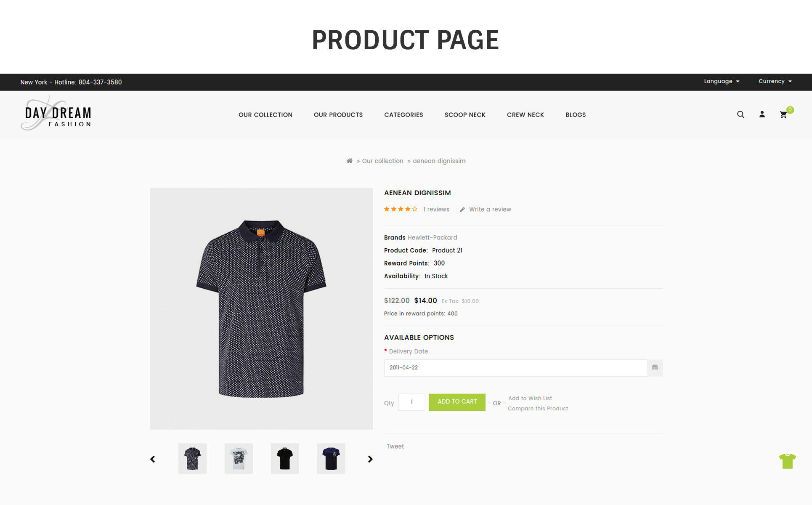Go to the Blogs menu item
812x505 pixels.
pos(576,115)
